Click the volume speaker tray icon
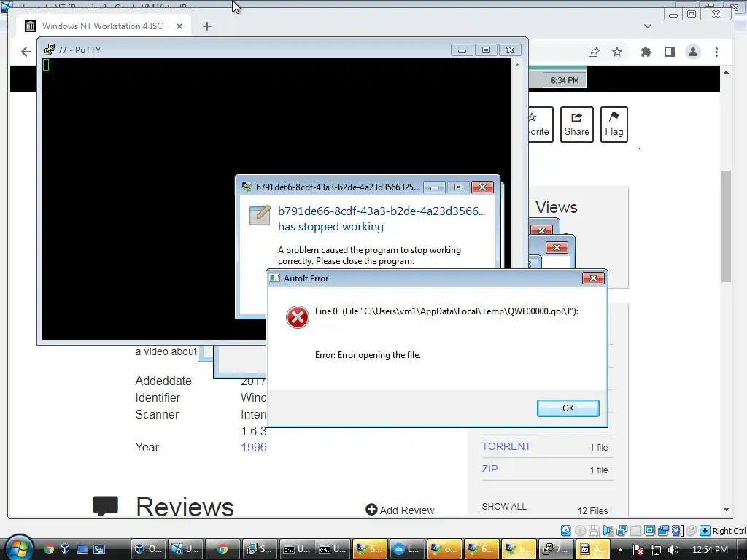The height and width of the screenshot is (560, 747). [673, 550]
